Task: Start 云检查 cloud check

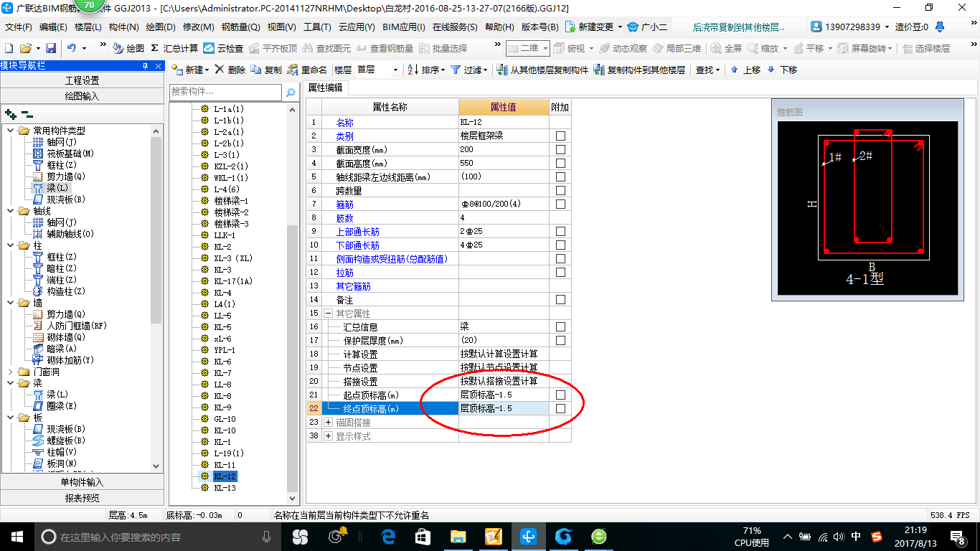Action: 223,48
